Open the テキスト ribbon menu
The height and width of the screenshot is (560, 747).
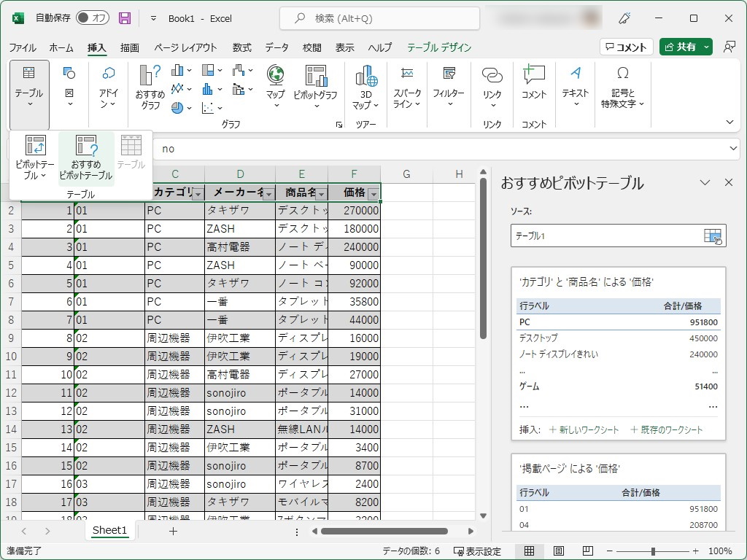pos(575,86)
